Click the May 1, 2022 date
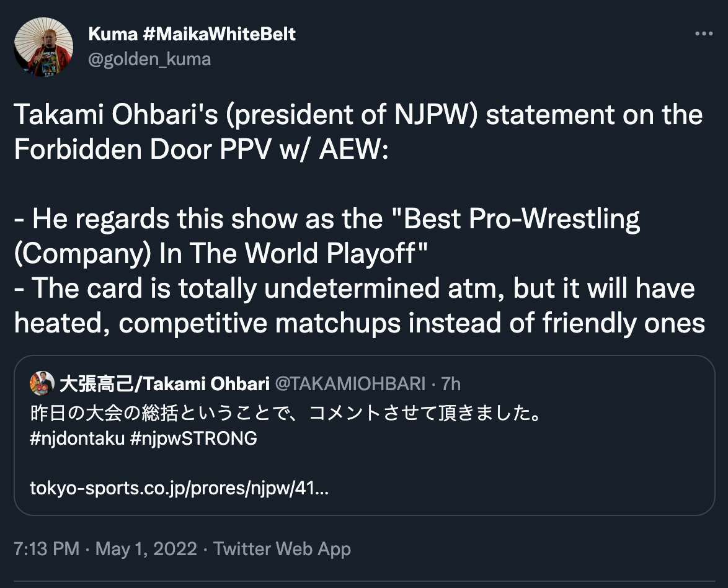 point(146,549)
